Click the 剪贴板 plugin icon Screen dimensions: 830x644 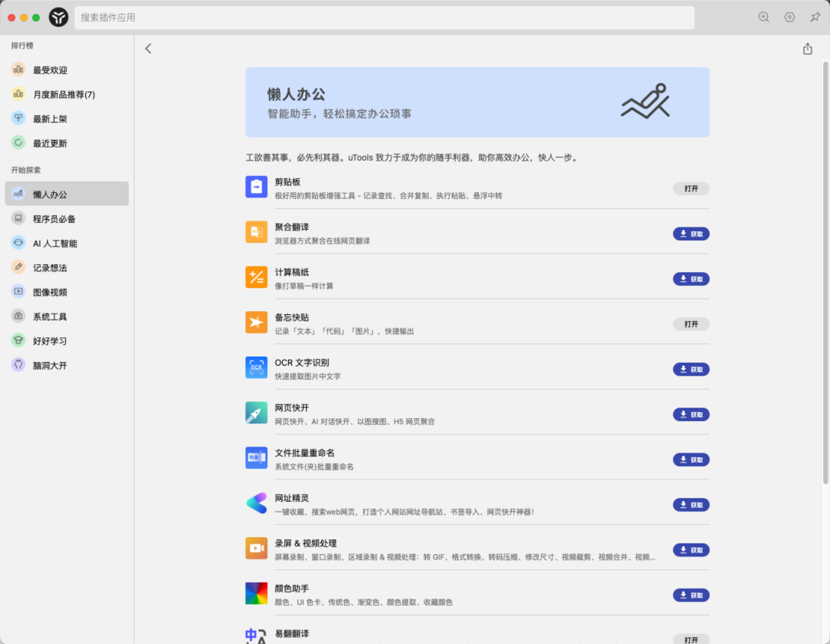pyautogui.click(x=256, y=187)
